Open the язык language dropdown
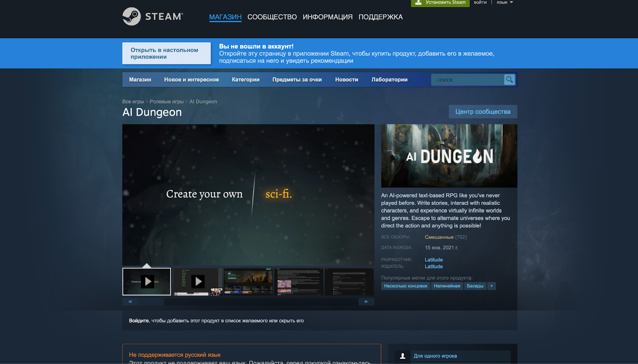Viewport: 638px width, 364px height. [505, 2]
